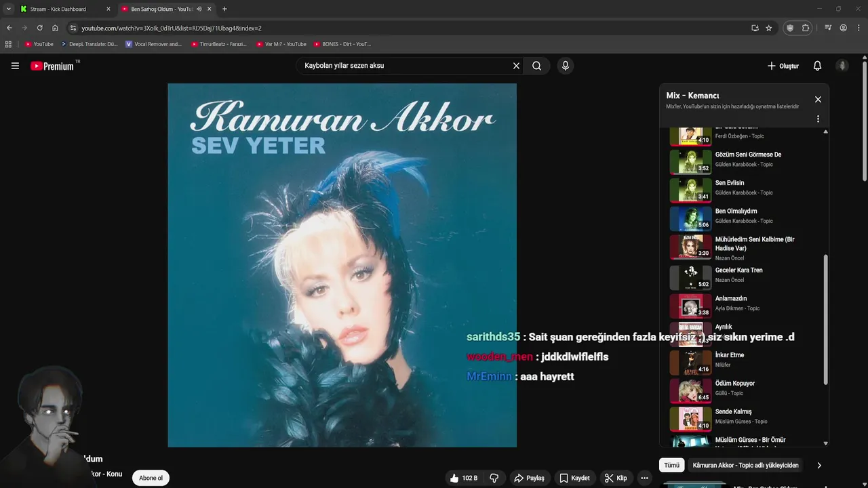Open YouTube bookmark
Screen dimensions: 868x488
[x=39, y=44]
